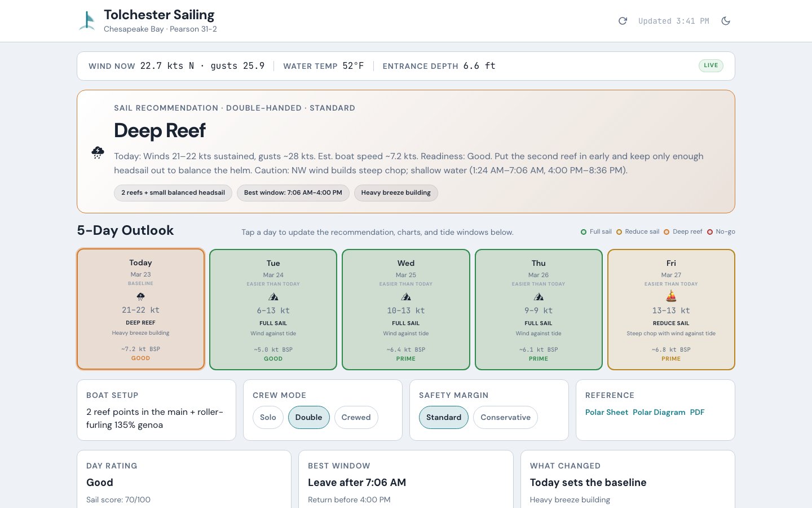The width and height of the screenshot is (812, 508).
Task: Click the Best window 7:06 AM chip
Action: tap(293, 192)
